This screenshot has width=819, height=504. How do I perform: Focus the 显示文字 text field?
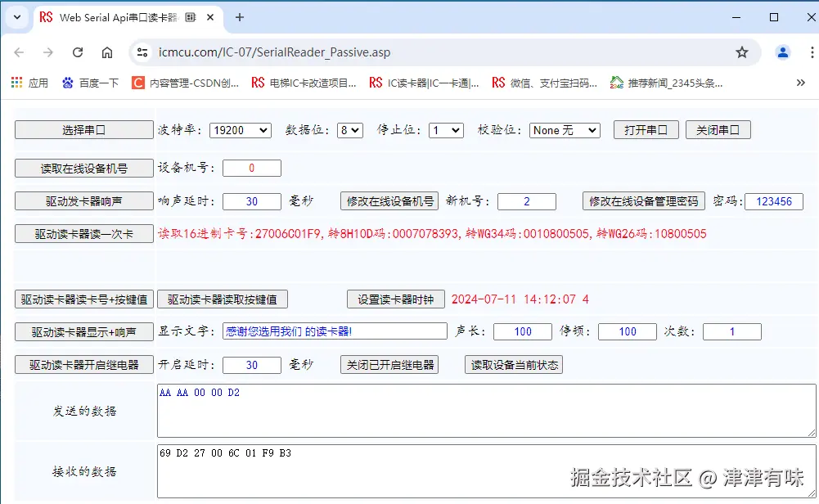click(x=335, y=331)
